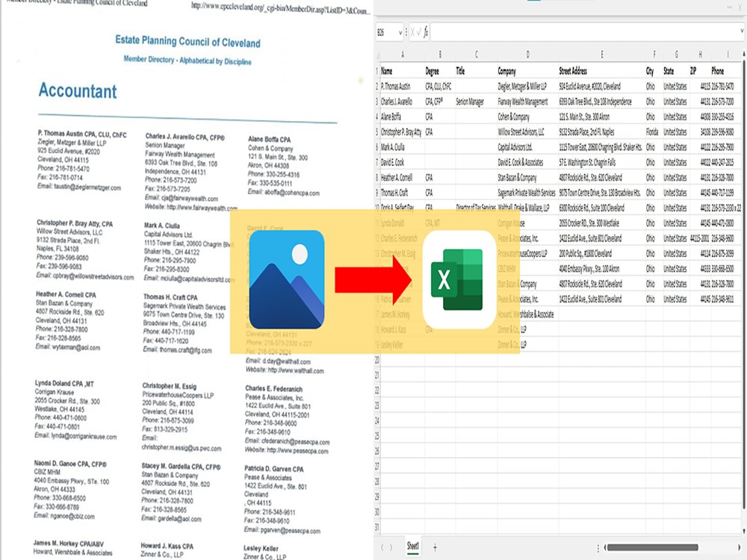Select column D header
Viewport: 747px width, 560px height.
point(527,55)
